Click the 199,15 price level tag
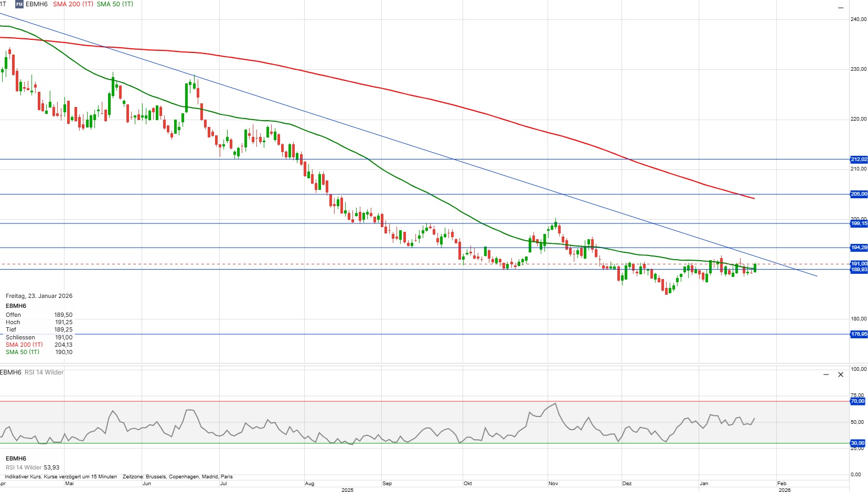 pos(859,223)
